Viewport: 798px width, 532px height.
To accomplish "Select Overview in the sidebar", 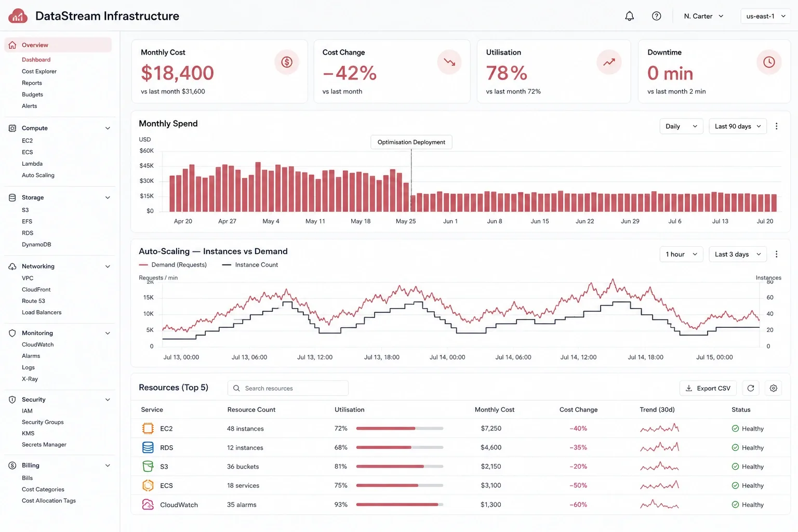I will click(x=58, y=45).
